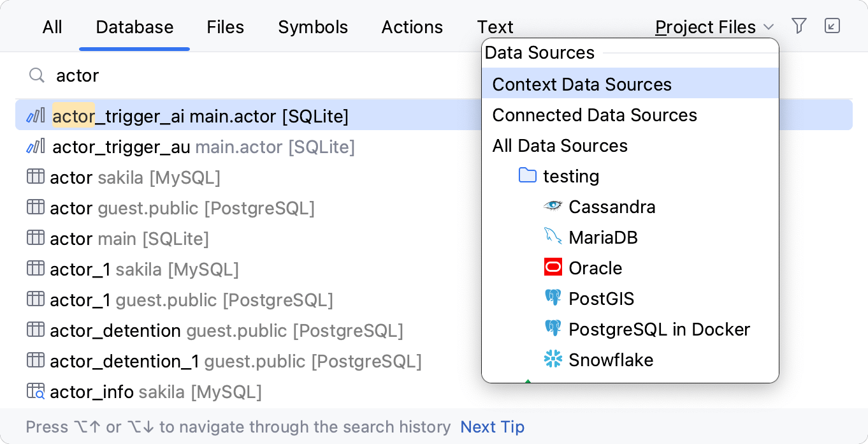This screenshot has height=444, width=868.
Task: Click the PostGIS elephant icon
Action: pos(553,297)
